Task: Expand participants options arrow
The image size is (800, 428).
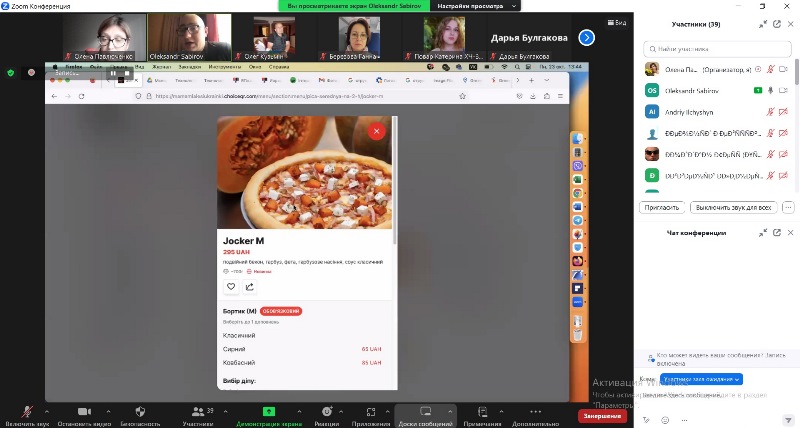Action: pos(226,411)
